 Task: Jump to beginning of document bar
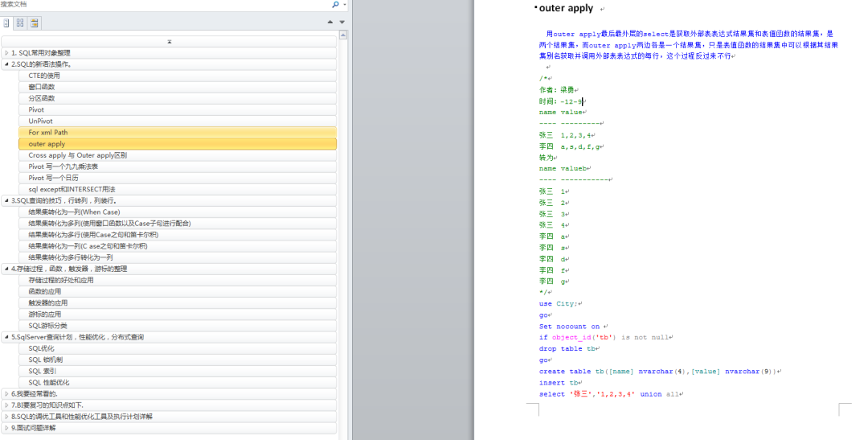coord(169,42)
